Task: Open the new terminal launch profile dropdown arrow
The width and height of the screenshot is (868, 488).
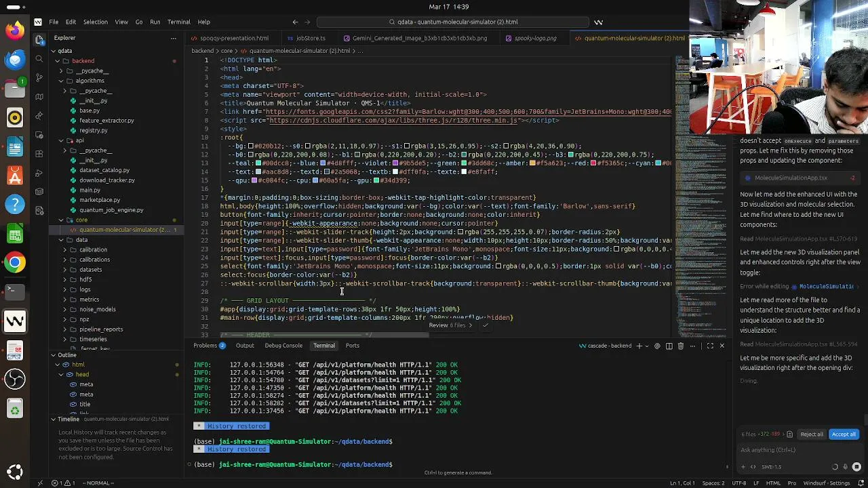Action: point(647,346)
